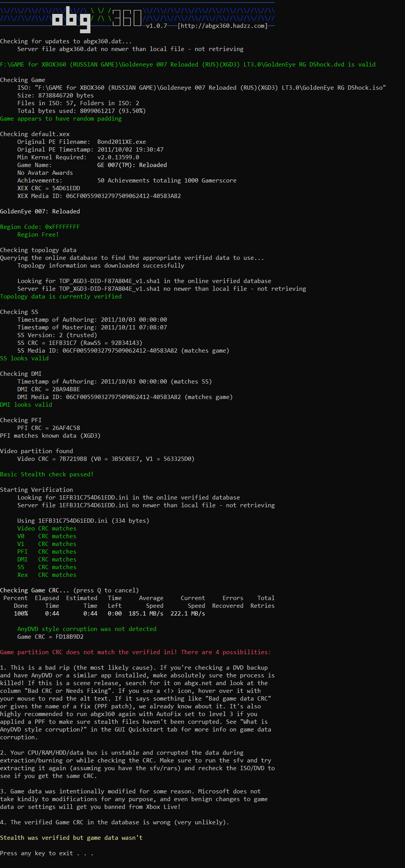Click the "V0 CRC matches" line
Viewport: 405px width, 868px height.
(x=47, y=536)
